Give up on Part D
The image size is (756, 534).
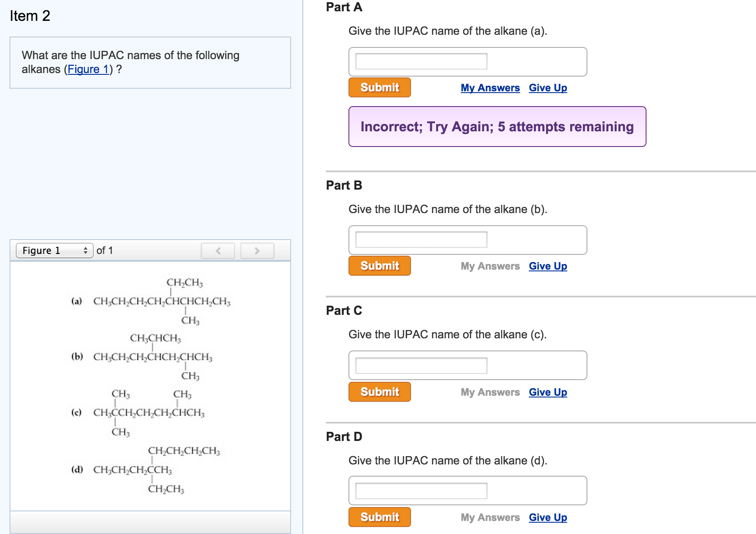[x=548, y=517]
